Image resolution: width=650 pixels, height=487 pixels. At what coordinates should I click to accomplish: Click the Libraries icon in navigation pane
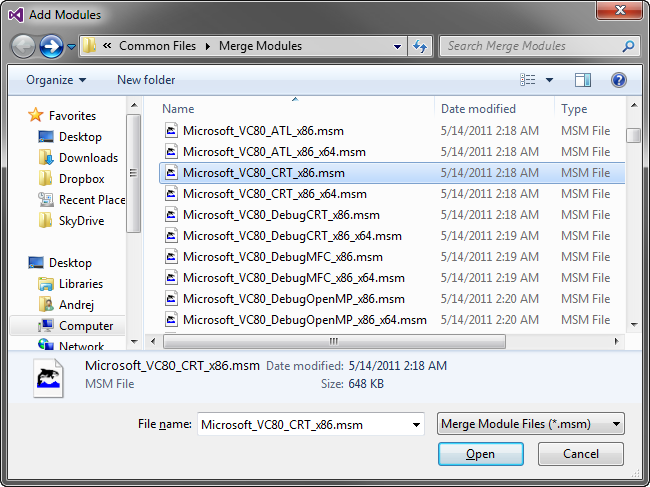point(46,284)
